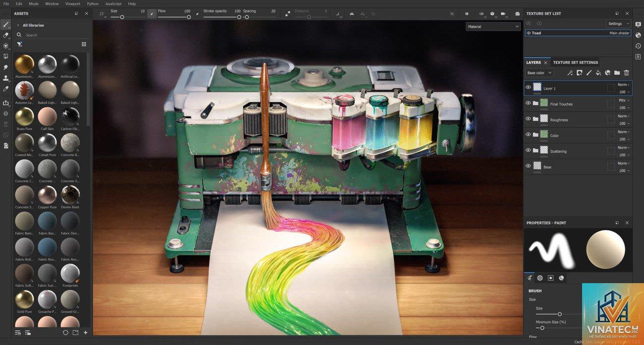Viewport: 644px width, 345px height.
Task: Open the Viewport menu
Action: [x=73, y=3]
